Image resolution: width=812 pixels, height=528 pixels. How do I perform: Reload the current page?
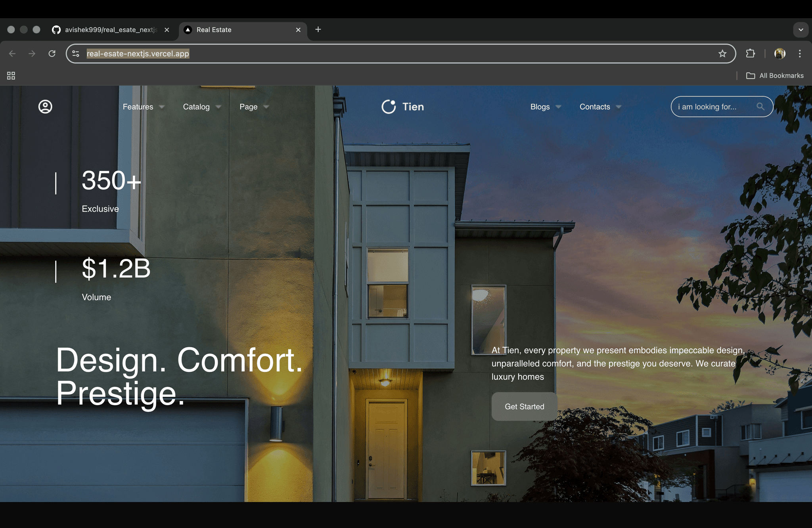tap(52, 54)
